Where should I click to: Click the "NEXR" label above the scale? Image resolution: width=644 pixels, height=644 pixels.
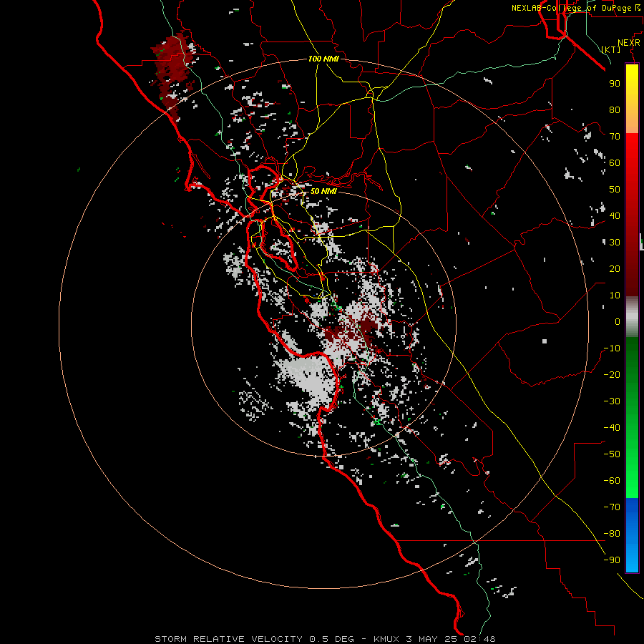[628, 43]
